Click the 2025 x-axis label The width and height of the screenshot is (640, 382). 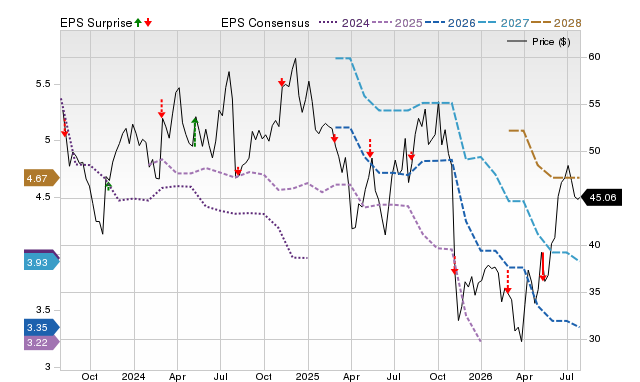click(x=307, y=376)
